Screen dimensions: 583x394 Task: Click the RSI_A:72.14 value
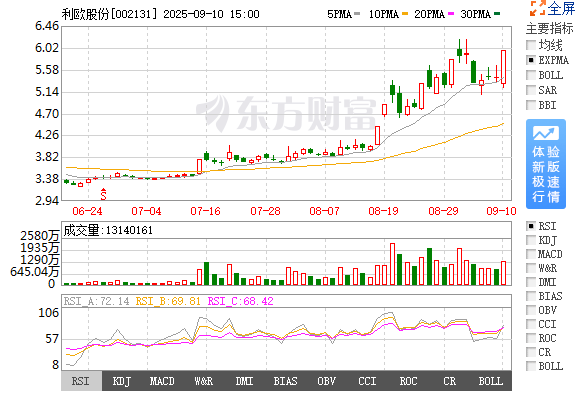coord(96,301)
